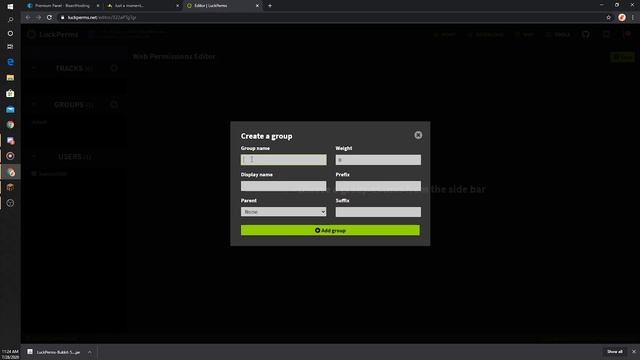Open the Parent dropdown set to None

click(283, 212)
